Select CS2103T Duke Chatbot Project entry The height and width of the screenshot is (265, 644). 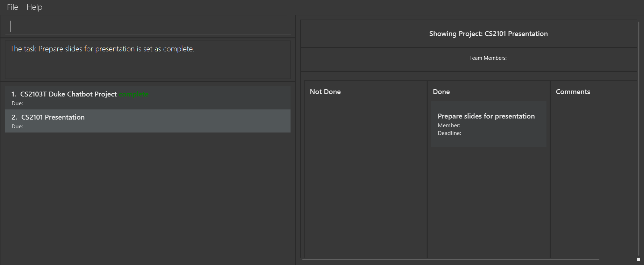tap(148, 98)
